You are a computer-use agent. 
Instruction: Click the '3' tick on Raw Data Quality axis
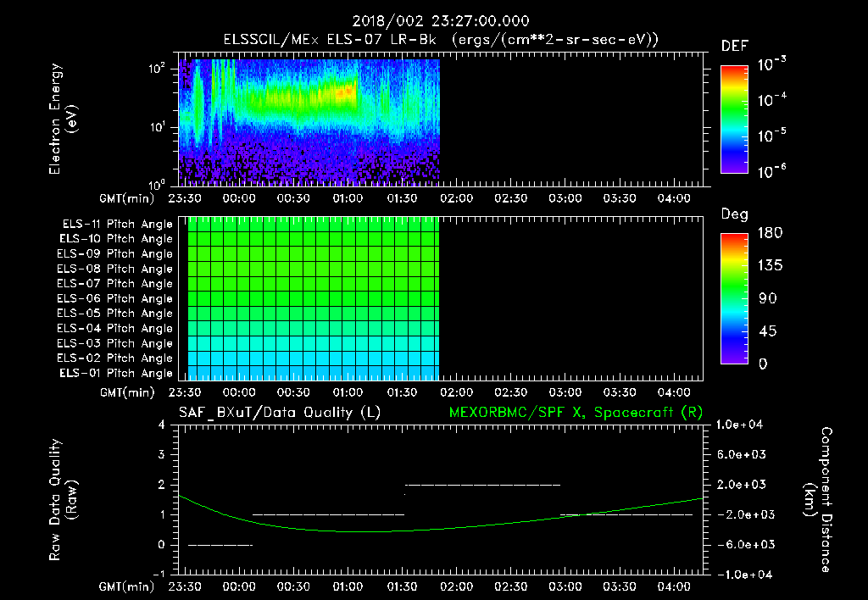[162, 455]
